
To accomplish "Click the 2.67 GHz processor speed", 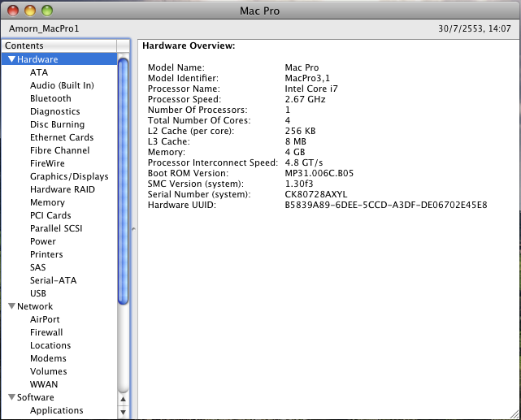I will coord(305,99).
